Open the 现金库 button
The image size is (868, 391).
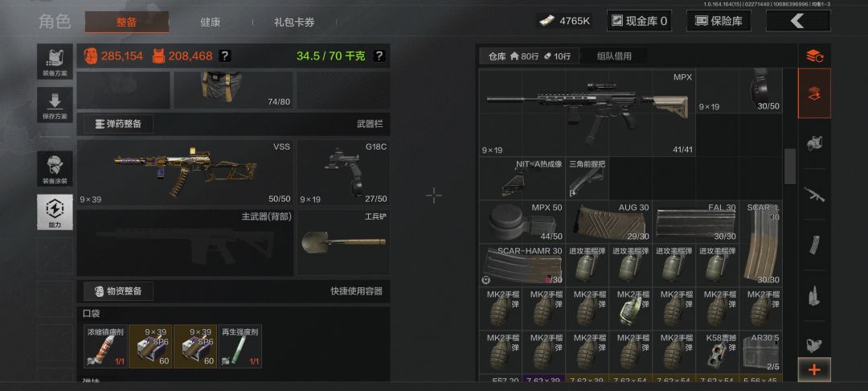coord(640,21)
